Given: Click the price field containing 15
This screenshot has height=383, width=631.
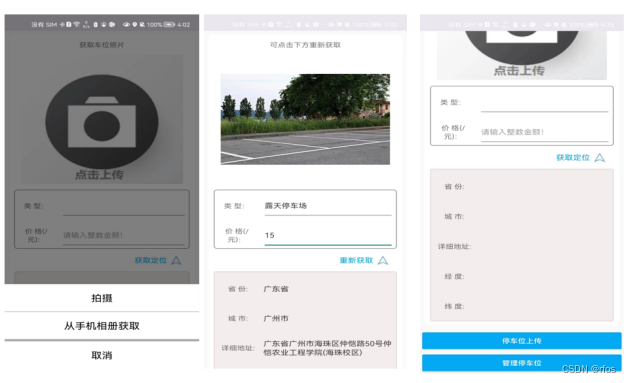Looking at the screenshot, I should tap(328, 236).
